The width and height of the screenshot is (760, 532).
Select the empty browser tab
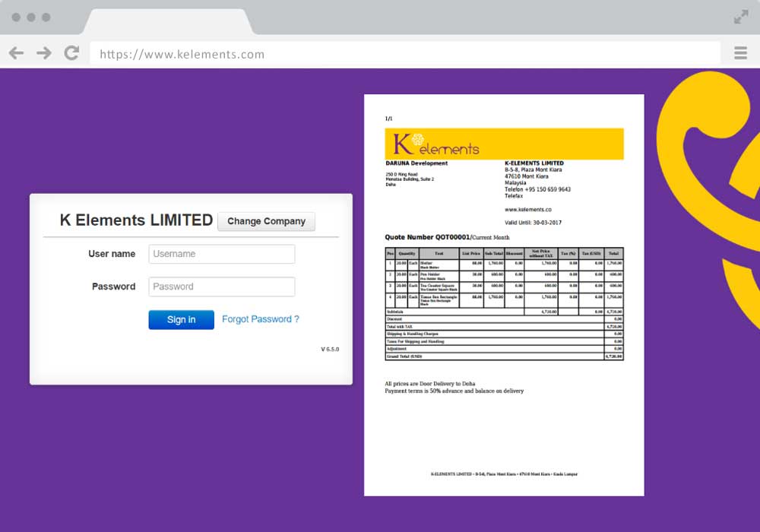point(168,22)
